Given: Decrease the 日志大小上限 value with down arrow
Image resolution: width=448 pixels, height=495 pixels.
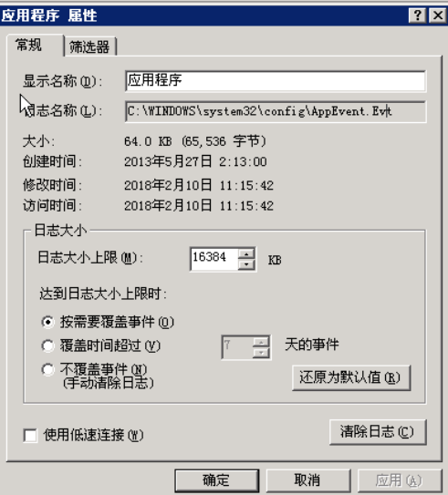Looking at the screenshot, I should [x=246, y=264].
